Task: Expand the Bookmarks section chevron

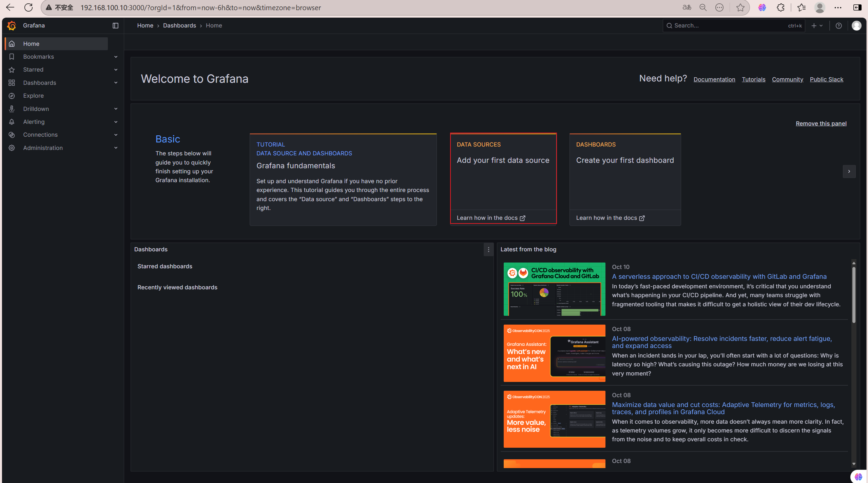Action: tap(116, 57)
